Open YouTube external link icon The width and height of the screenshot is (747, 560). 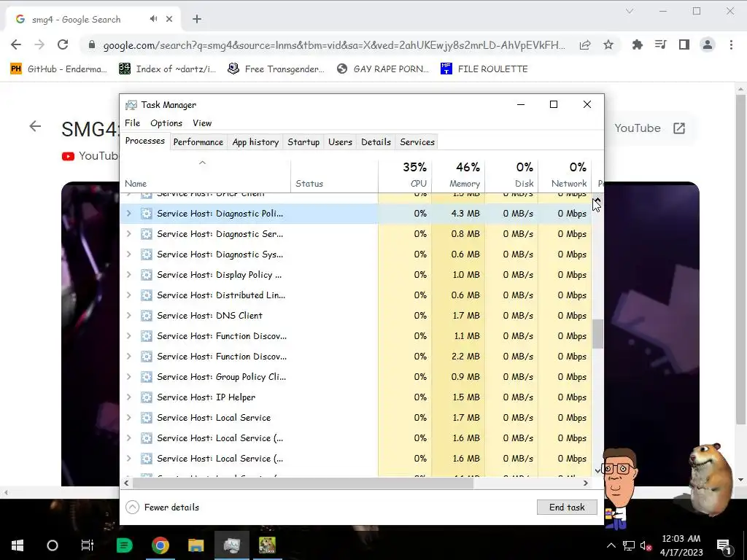(x=679, y=128)
